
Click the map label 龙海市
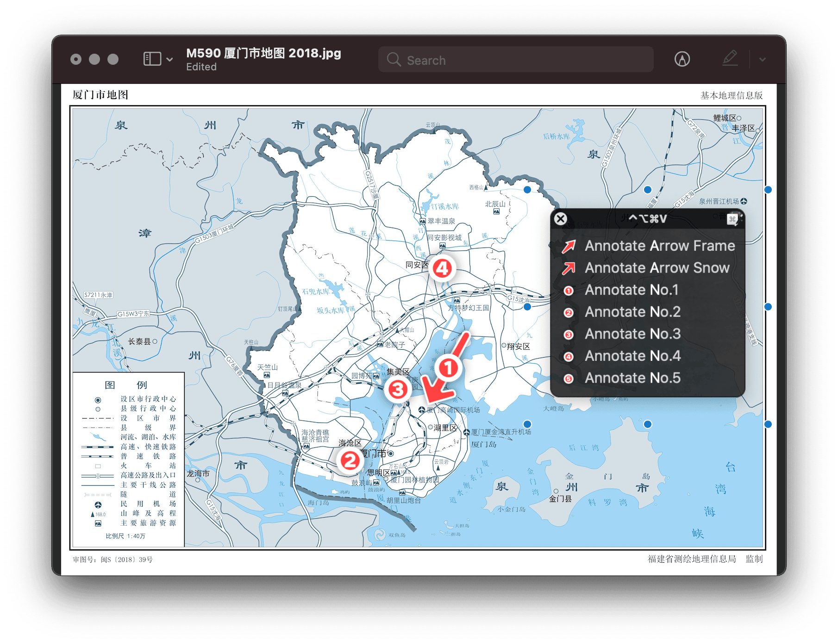198,474
